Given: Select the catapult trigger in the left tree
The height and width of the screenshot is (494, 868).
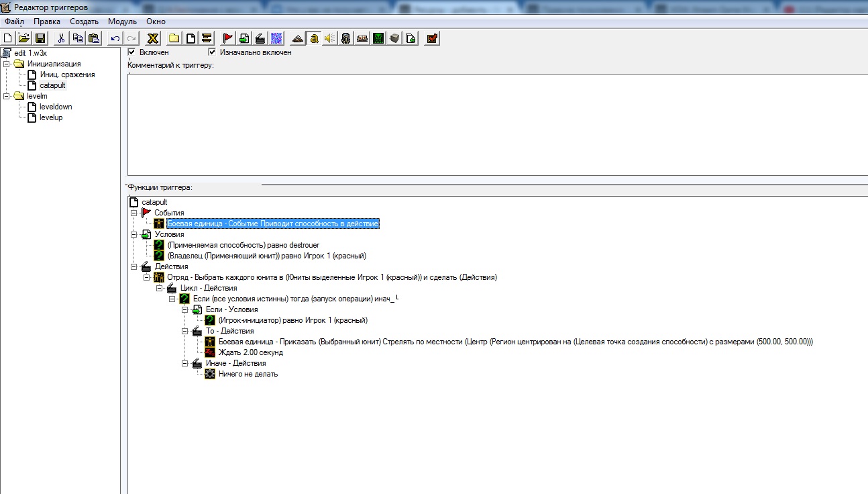Looking at the screenshot, I should (52, 85).
